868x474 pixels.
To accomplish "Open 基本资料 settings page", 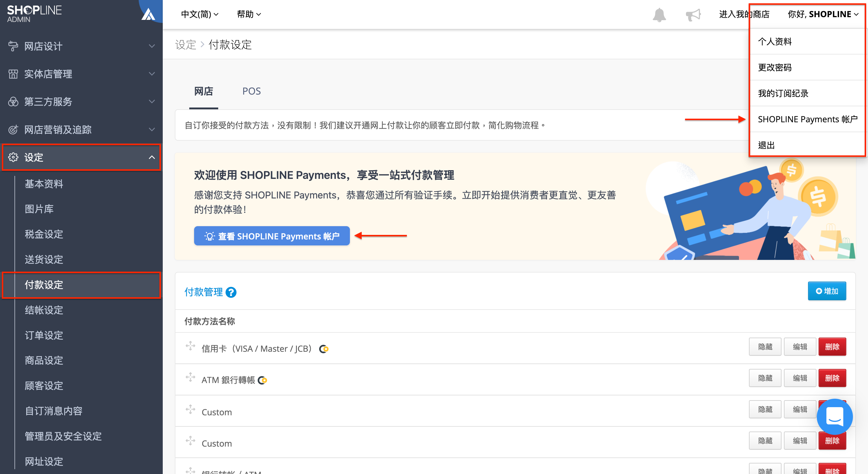I will pyautogui.click(x=44, y=184).
